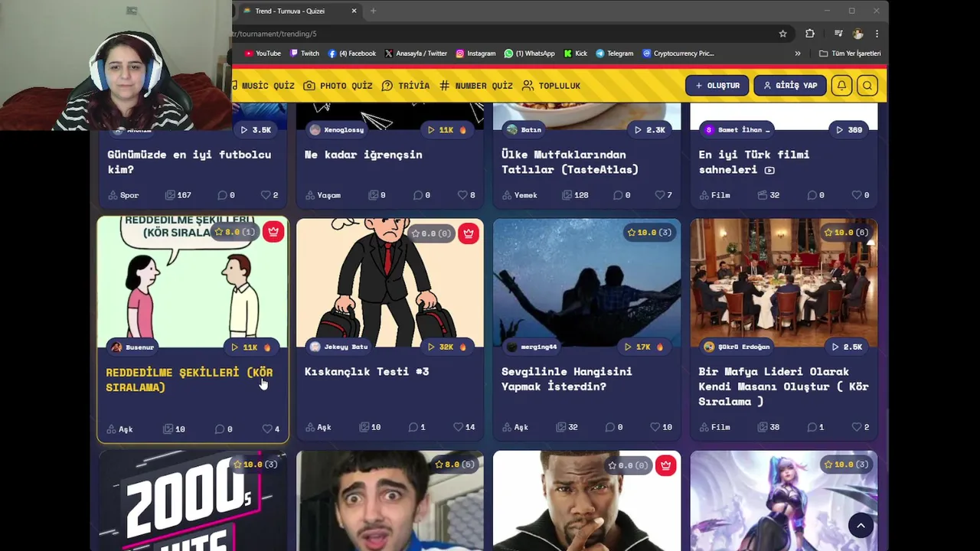980x551 pixels.
Task: Click the browser profile avatar
Action: (857, 34)
